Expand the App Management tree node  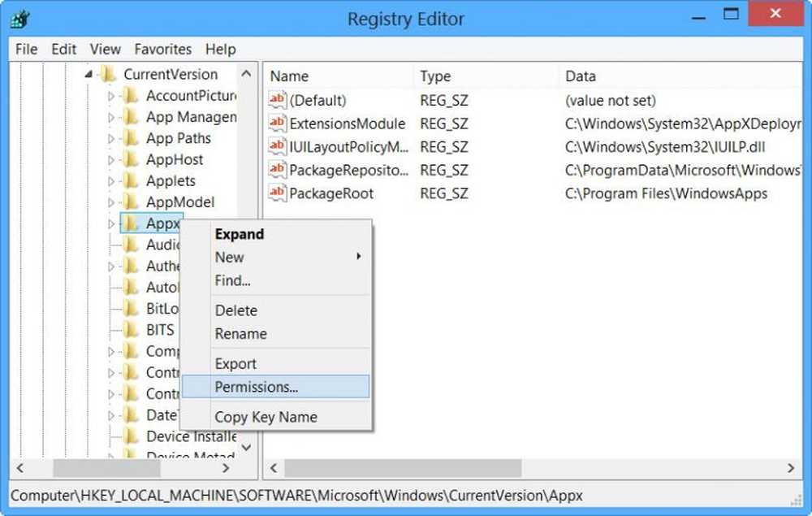(110, 117)
